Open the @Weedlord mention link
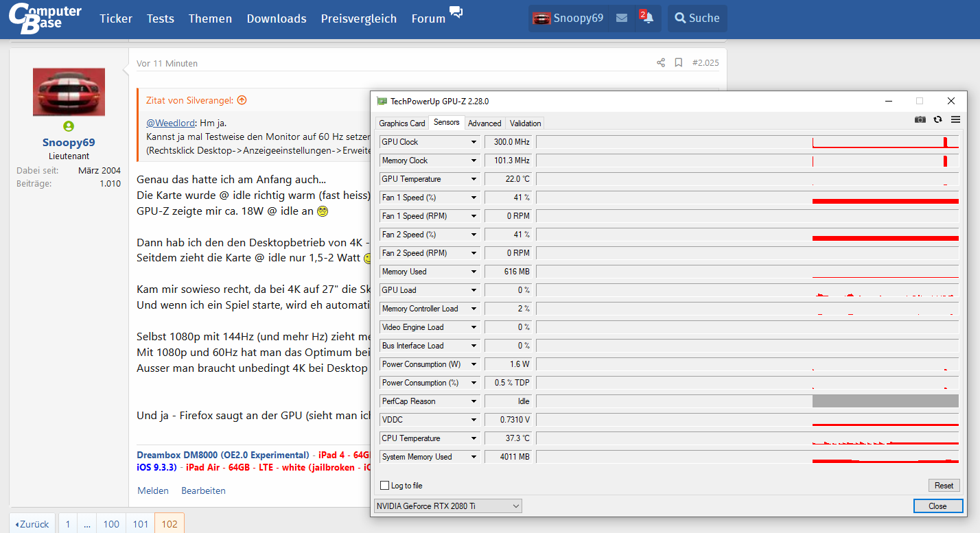The image size is (980, 533). pyautogui.click(x=171, y=123)
